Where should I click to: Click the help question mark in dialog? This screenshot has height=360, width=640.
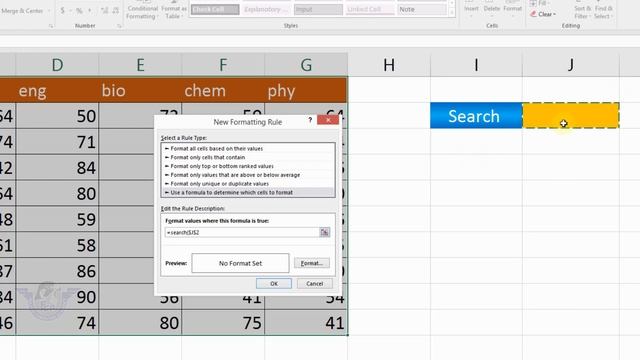tap(310, 120)
